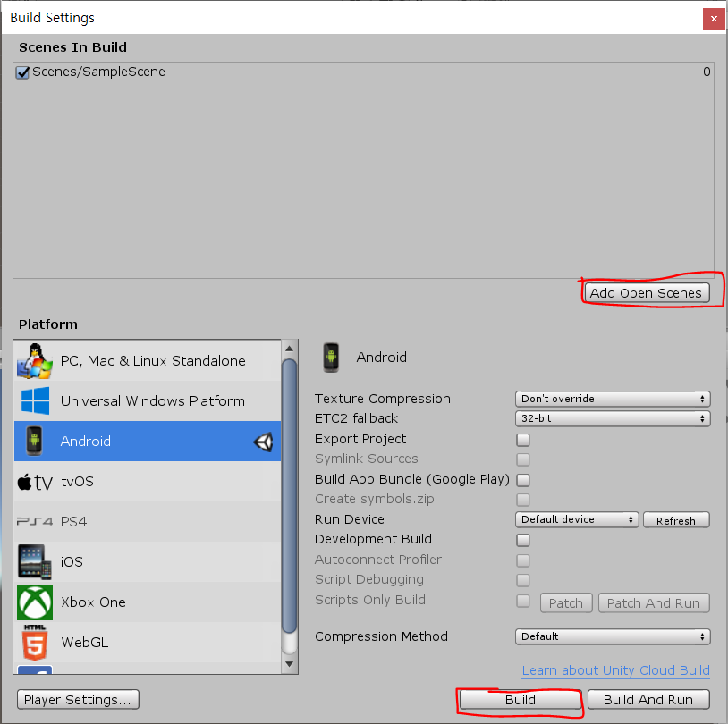This screenshot has width=728, height=724.
Task: Click the Refresh button beside Run Device
Action: (676, 520)
